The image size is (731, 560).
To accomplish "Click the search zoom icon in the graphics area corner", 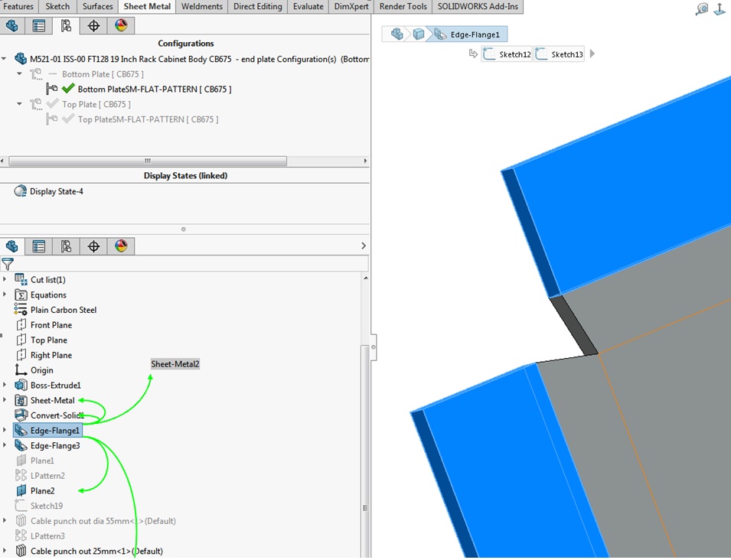I will [x=702, y=9].
